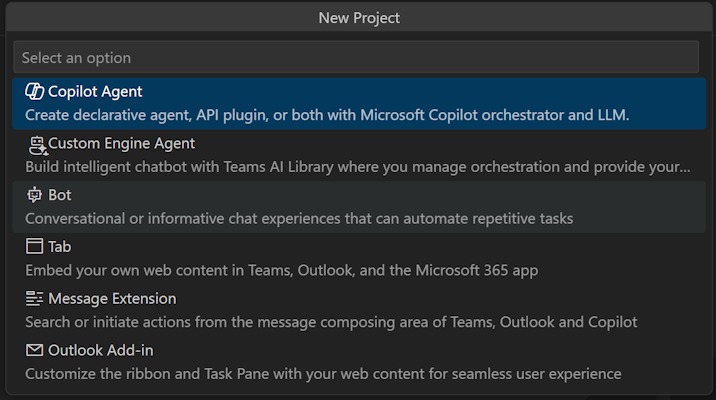The height and width of the screenshot is (400, 716).
Task: Select the Copilot Agent option label
Action: [95, 92]
